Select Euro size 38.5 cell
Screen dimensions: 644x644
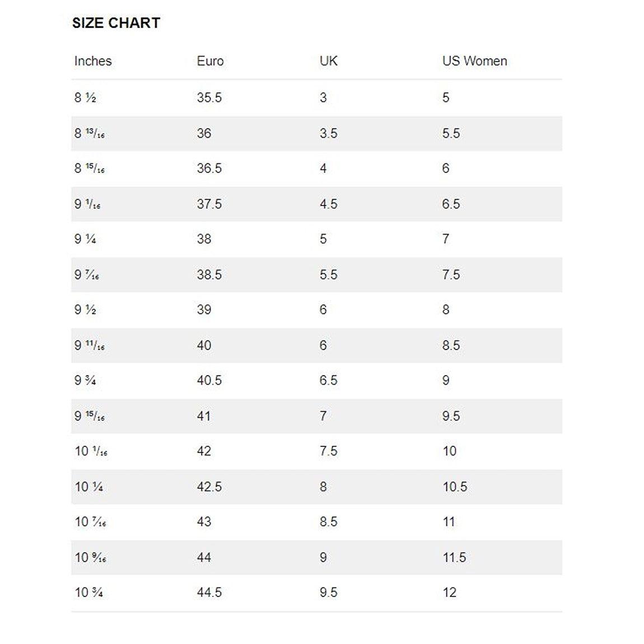(209, 274)
